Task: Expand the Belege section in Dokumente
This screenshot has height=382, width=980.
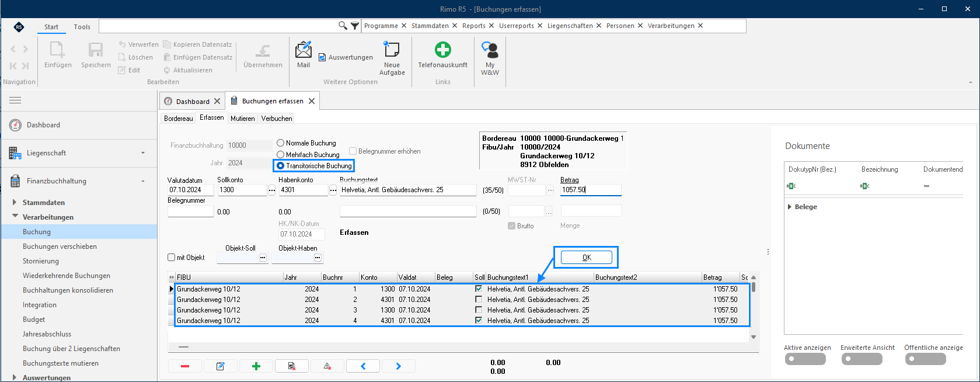Action: click(x=790, y=207)
